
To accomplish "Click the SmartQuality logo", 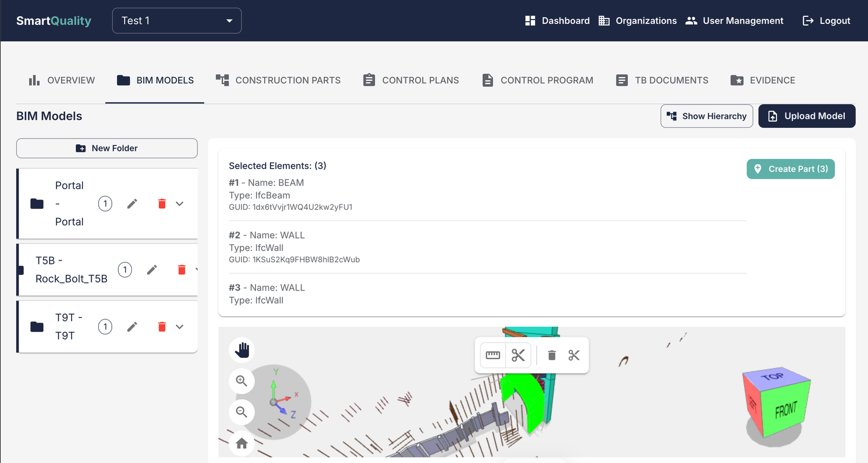I will pos(54,21).
